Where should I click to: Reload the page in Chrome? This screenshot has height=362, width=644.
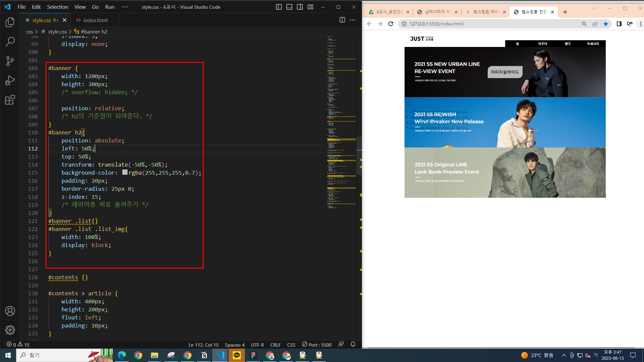pos(391,24)
